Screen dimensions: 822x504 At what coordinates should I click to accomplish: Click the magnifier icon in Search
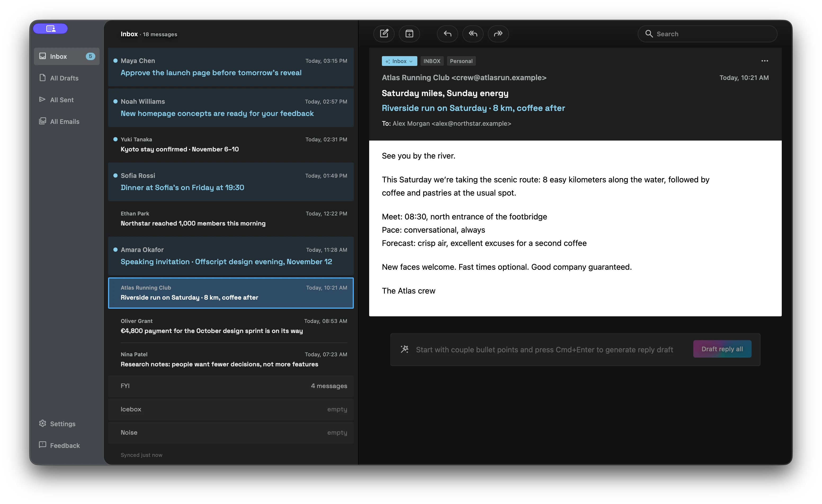(649, 34)
